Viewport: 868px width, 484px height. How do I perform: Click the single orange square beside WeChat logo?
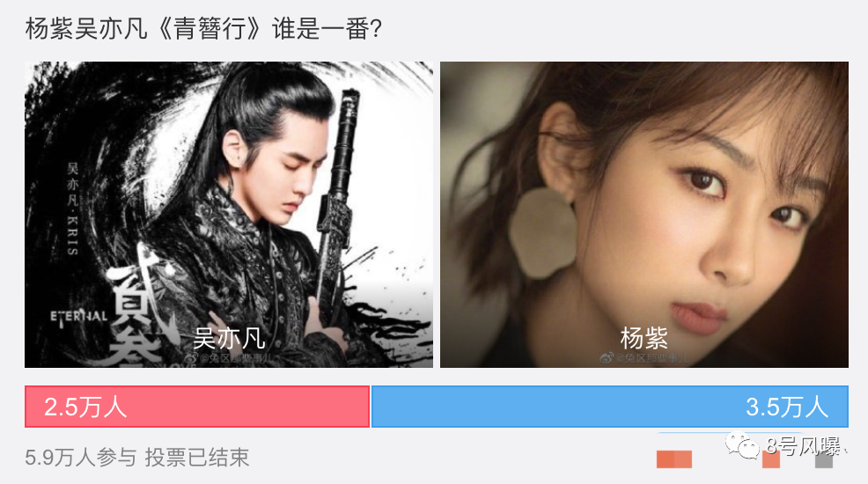(771, 459)
